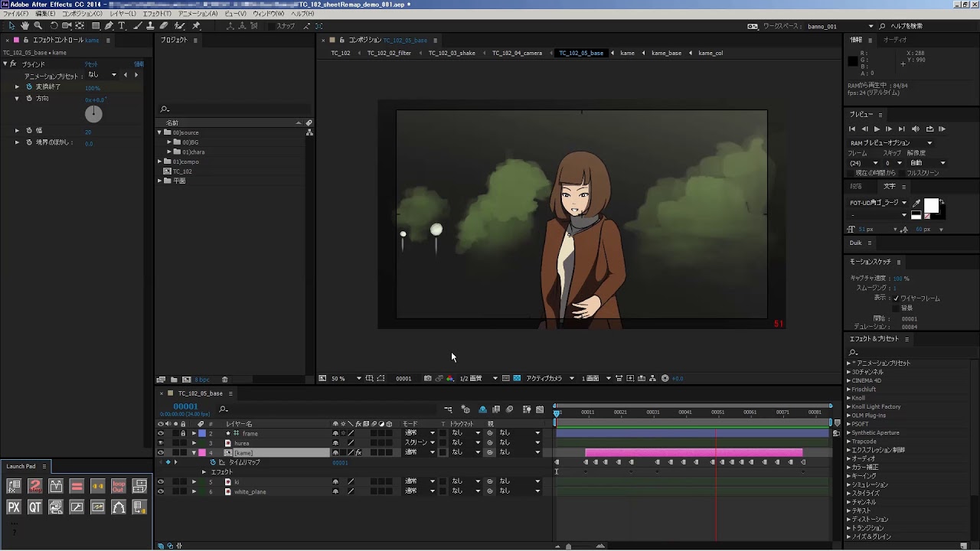Viewport: 980px width, 551px height.
Task: Switch to the 段落 paragraph tab
Action: pos(856,186)
